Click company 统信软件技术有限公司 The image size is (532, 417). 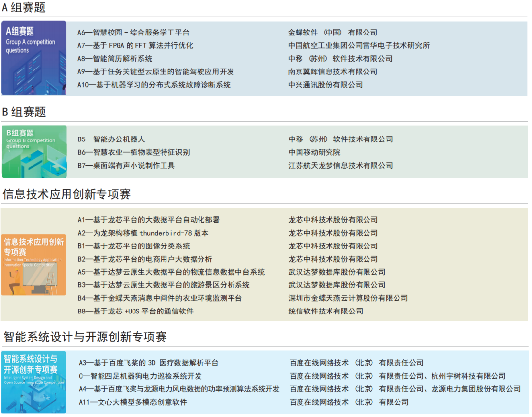pyautogui.click(x=326, y=311)
